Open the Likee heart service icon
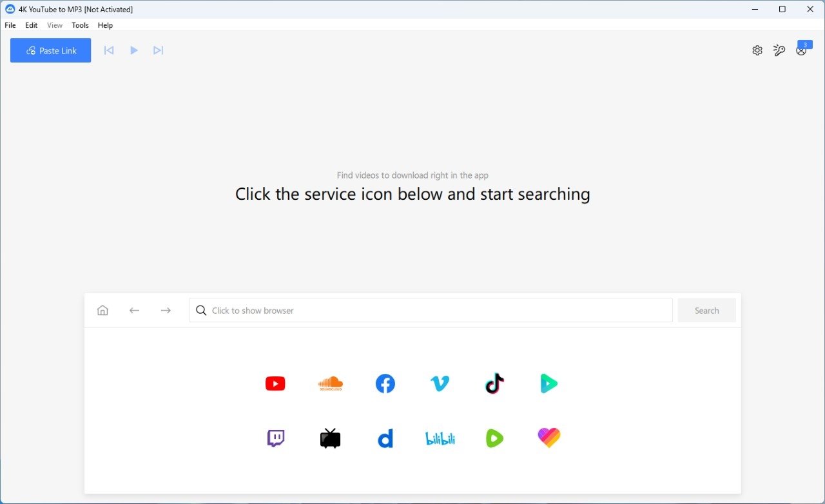 (549, 438)
